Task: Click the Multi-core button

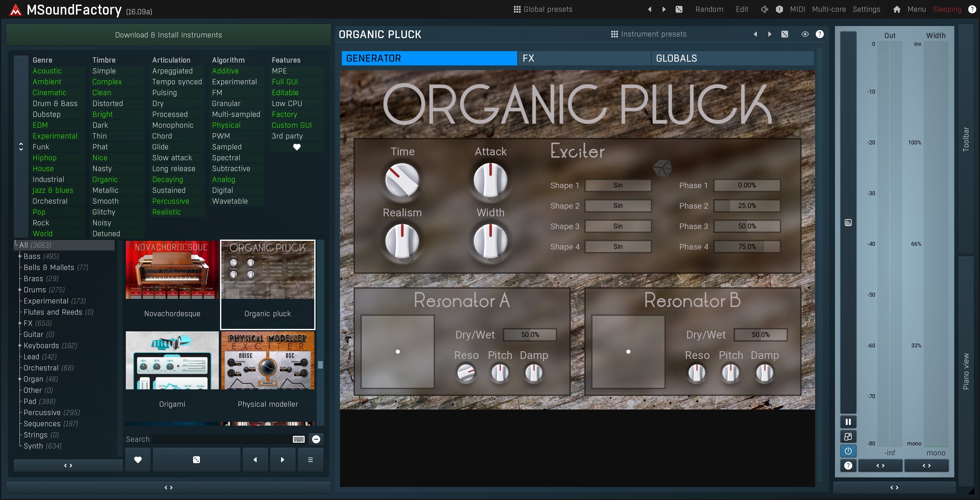Action: tap(829, 9)
